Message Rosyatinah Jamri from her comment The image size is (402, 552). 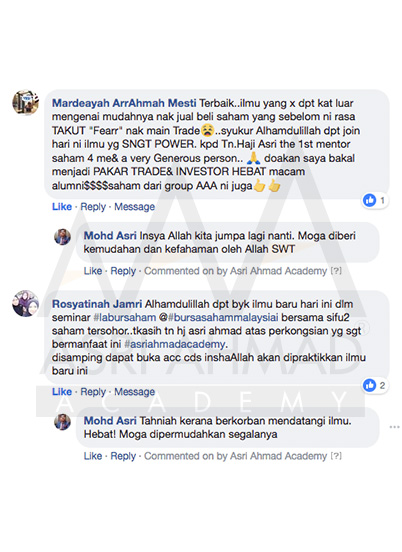click(134, 391)
